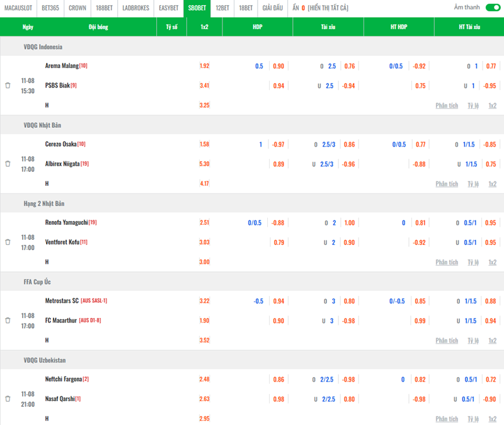
Task: Click Tỷ lệ for Metrostars SC match
Action: coord(473,341)
